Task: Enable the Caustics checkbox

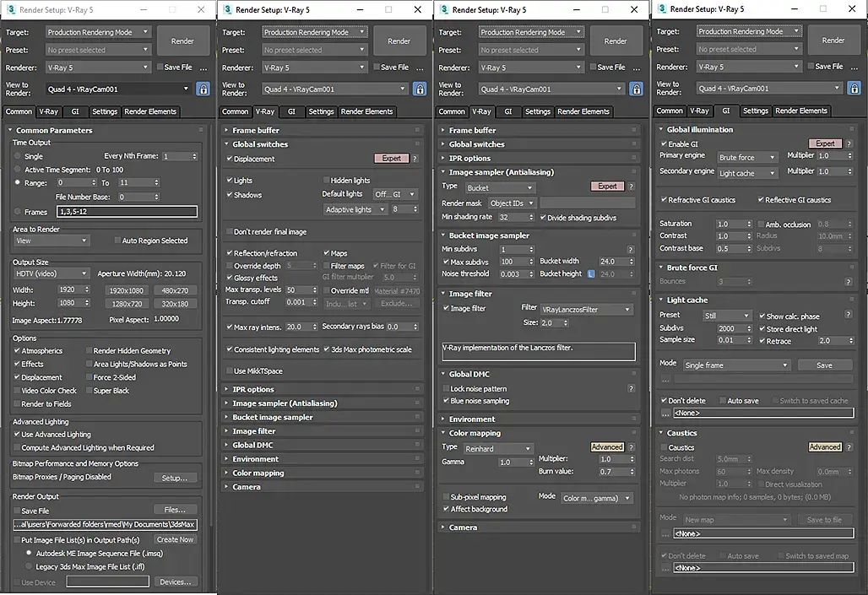Action: 663,447
